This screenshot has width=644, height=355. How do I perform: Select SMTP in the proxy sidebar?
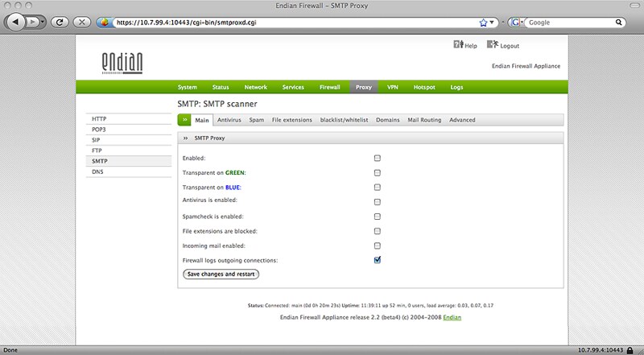click(129, 162)
